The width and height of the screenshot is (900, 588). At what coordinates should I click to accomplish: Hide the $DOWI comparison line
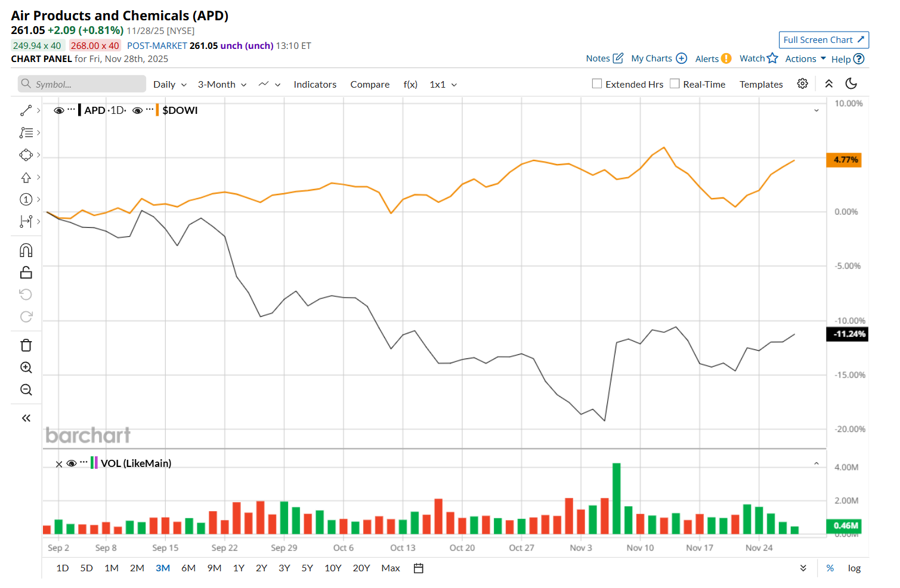click(137, 110)
